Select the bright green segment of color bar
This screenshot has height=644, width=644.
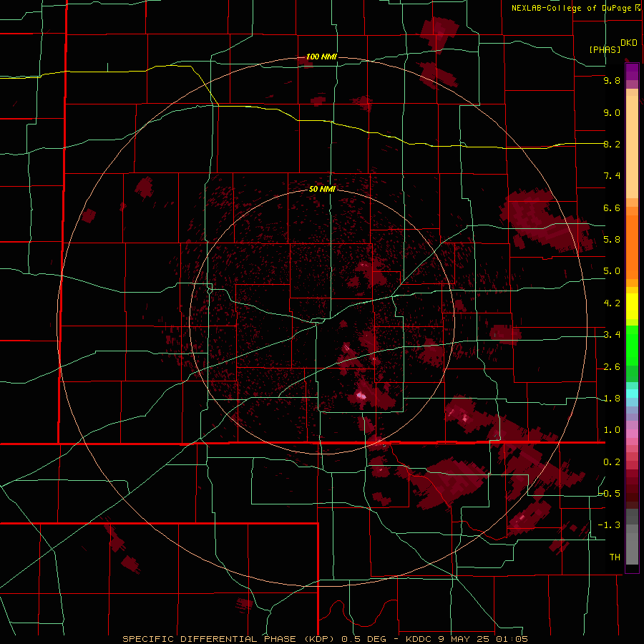point(632,345)
